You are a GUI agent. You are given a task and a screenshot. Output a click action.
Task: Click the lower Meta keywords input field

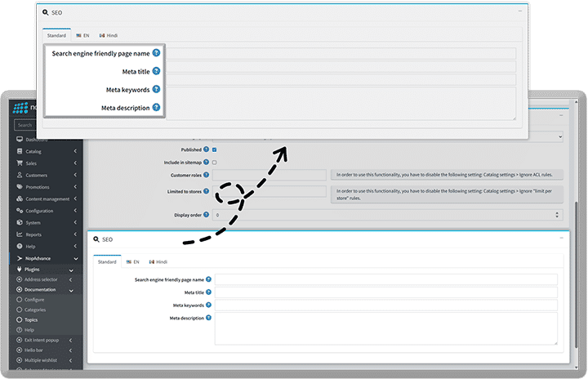[386, 305]
